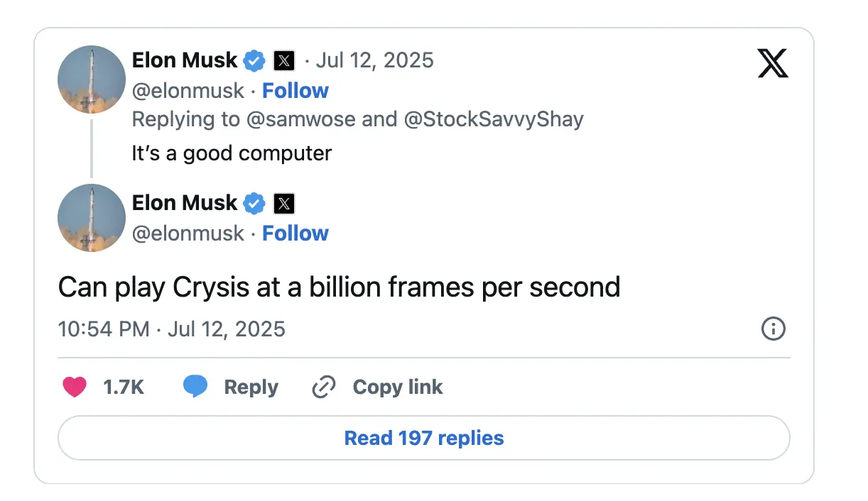Open the rocket avatar on the second tweet
The width and height of the screenshot is (868, 501).
91,218
